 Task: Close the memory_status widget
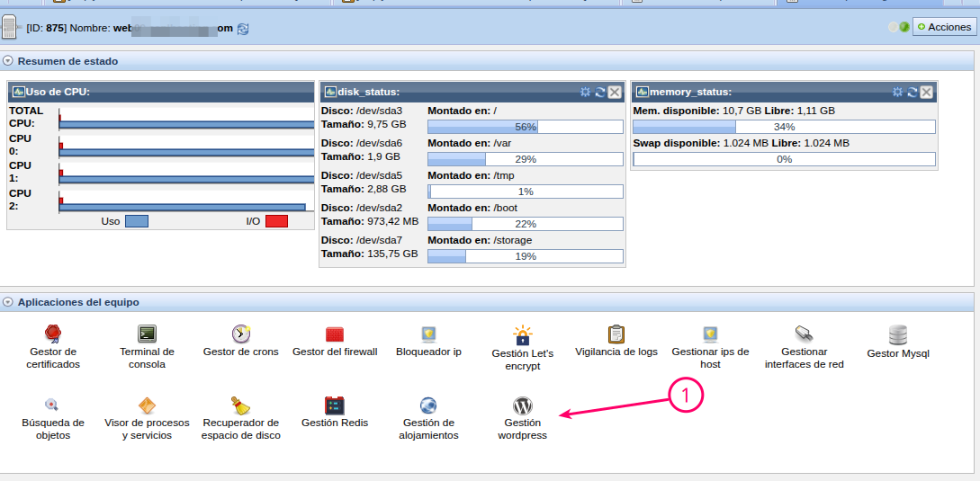pyautogui.click(x=927, y=92)
